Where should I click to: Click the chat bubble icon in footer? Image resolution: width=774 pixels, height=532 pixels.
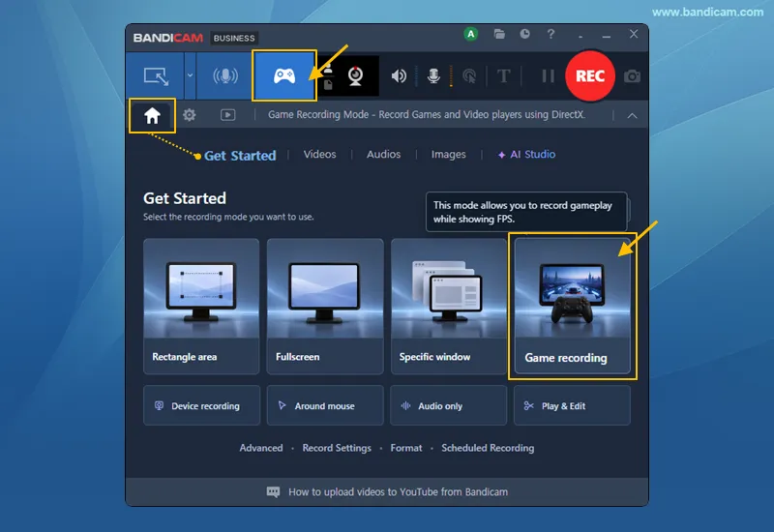click(x=273, y=492)
